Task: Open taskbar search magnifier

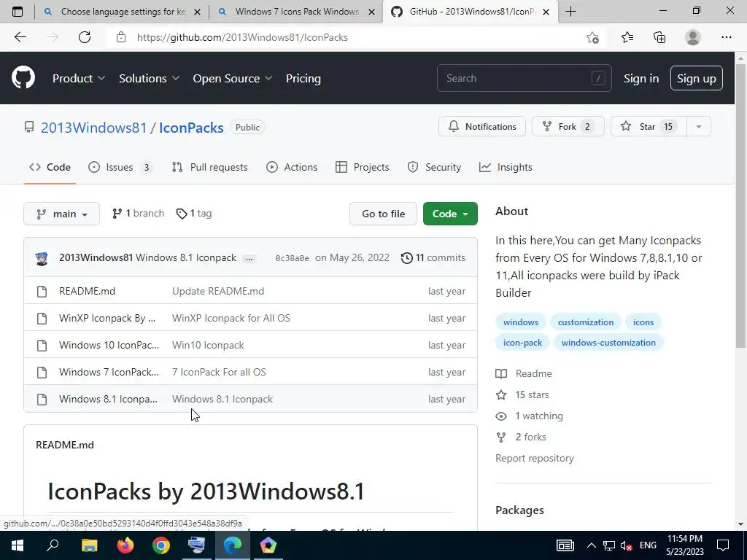Action: (53, 545)
